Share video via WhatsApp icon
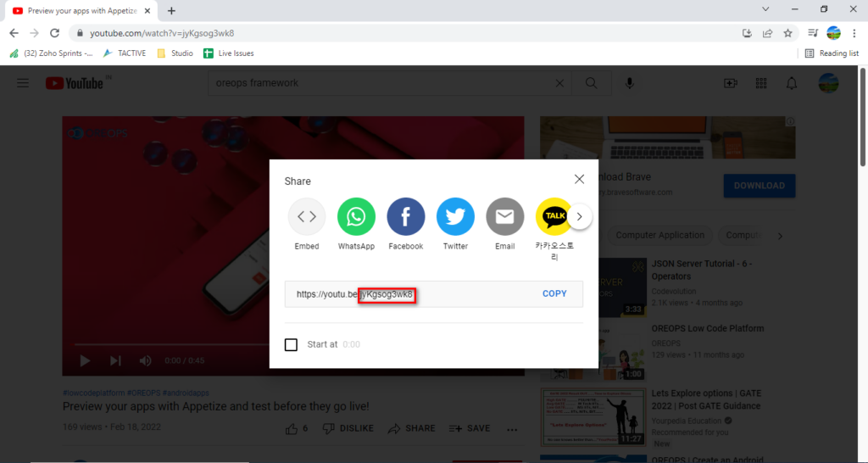 point(356,216)
